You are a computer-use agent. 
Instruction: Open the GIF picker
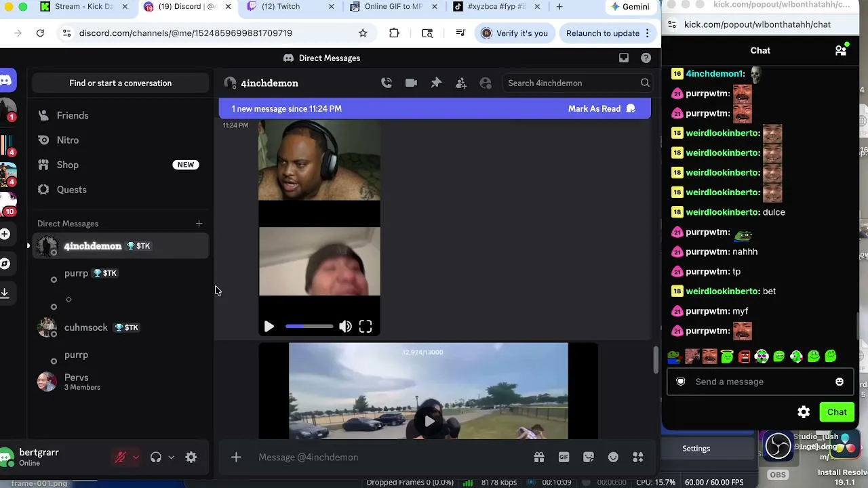click(564, 457)
